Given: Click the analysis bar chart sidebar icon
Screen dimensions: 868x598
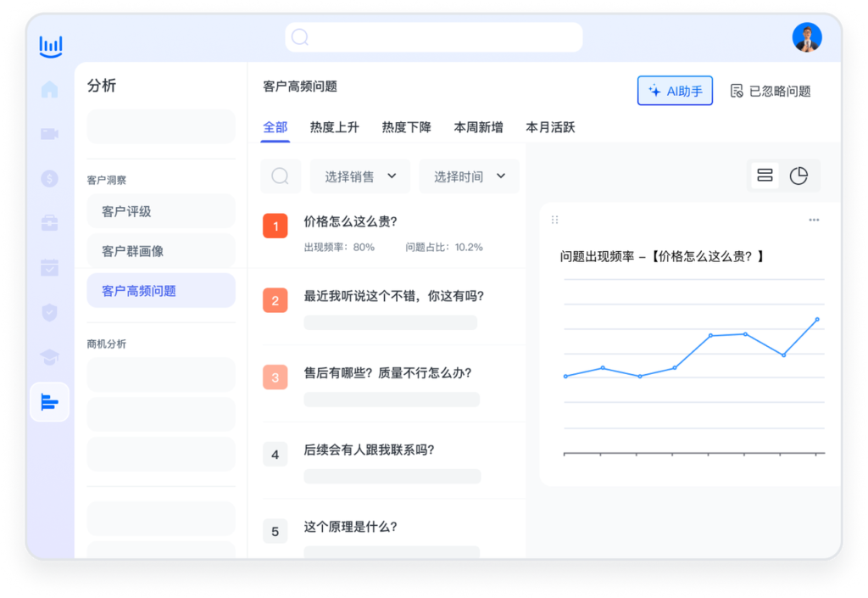Looking at the screenshot, I should (x=50, y=402).
